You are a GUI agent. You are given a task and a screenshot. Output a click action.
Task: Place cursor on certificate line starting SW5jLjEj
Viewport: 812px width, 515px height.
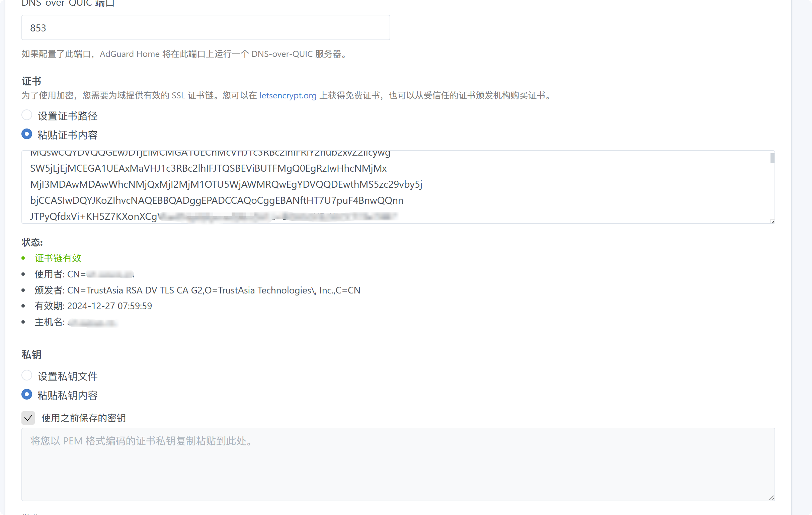[208, 168]
